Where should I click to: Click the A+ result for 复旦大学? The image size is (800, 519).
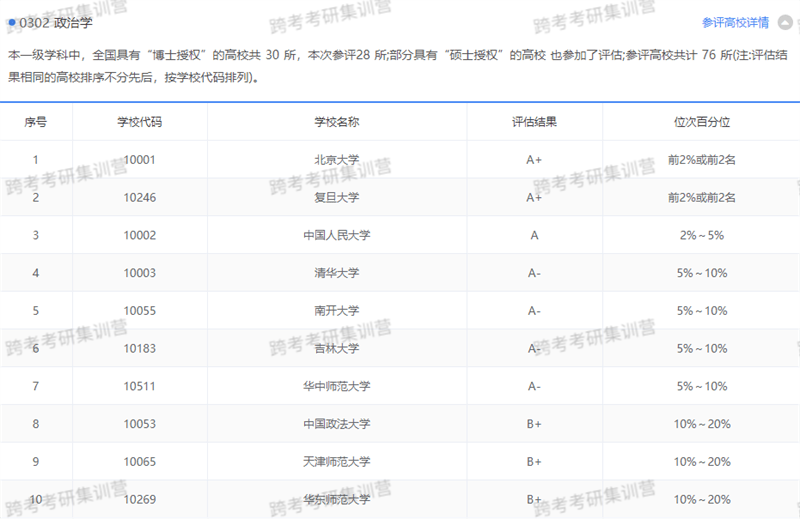[534, 197]
